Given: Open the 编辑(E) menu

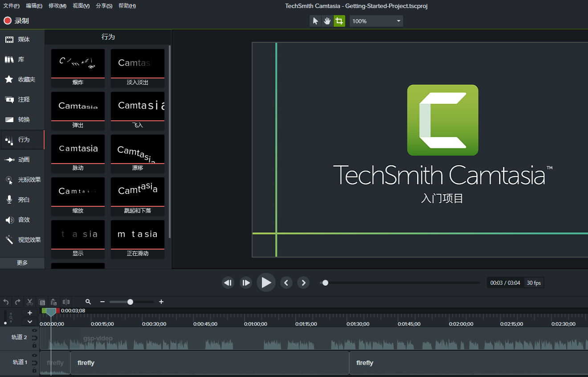Looking at the screenshot, I should tap(34, 6).
